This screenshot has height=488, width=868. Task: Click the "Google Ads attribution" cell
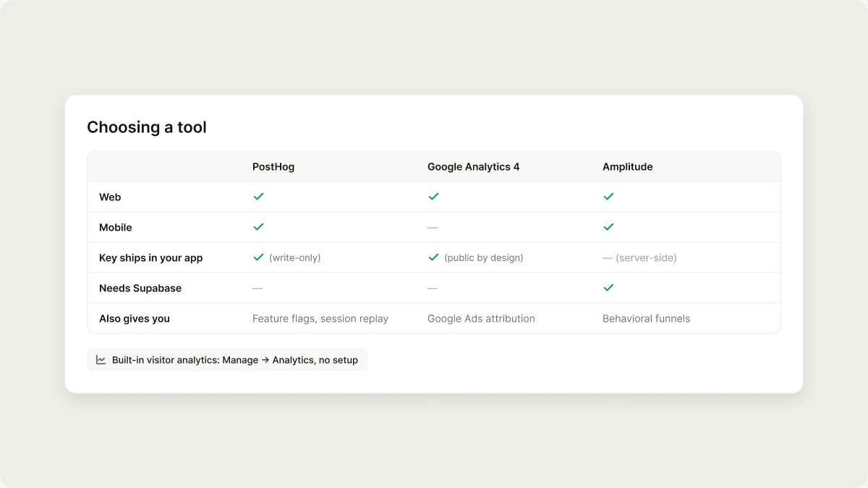click(x=481, y=318)
